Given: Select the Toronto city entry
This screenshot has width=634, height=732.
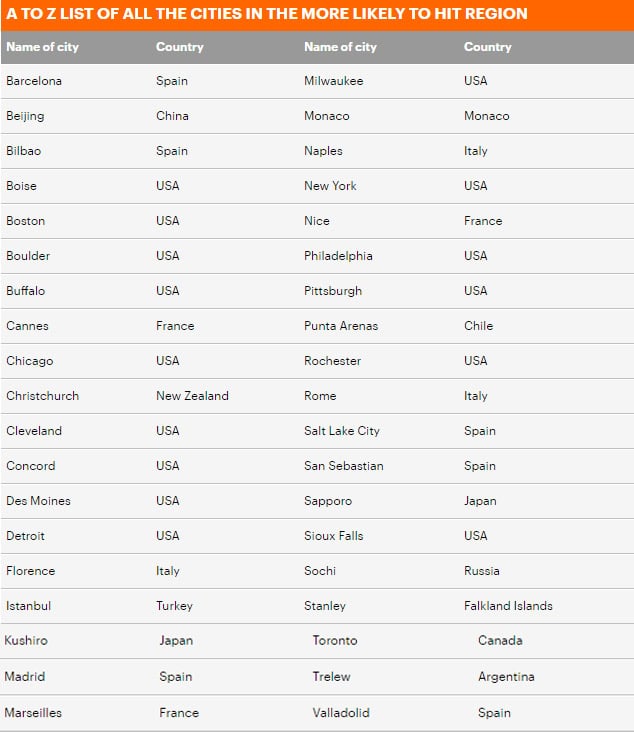Looking at the screenshot, I should pyautogui.click(x=335, y=640).
